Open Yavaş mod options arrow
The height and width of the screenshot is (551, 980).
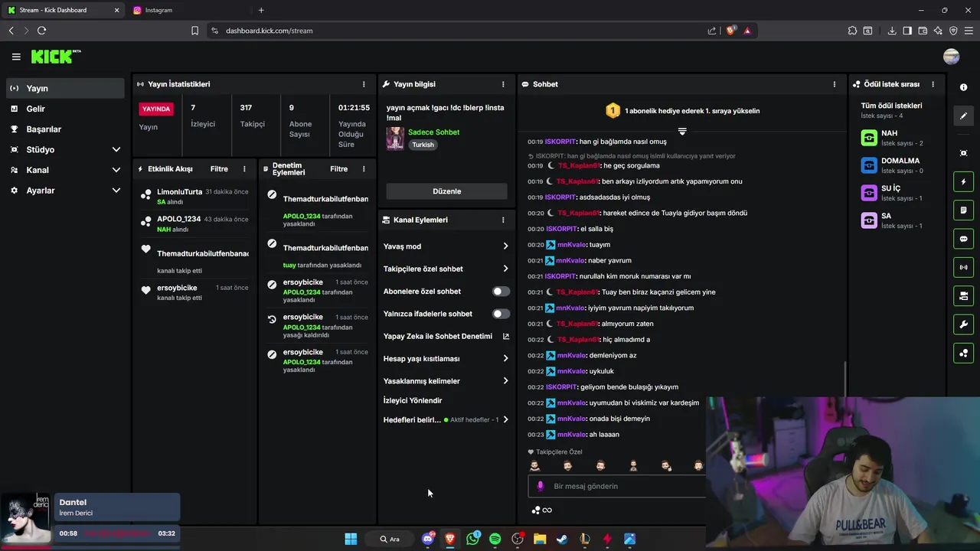click(x=505, y=246)
